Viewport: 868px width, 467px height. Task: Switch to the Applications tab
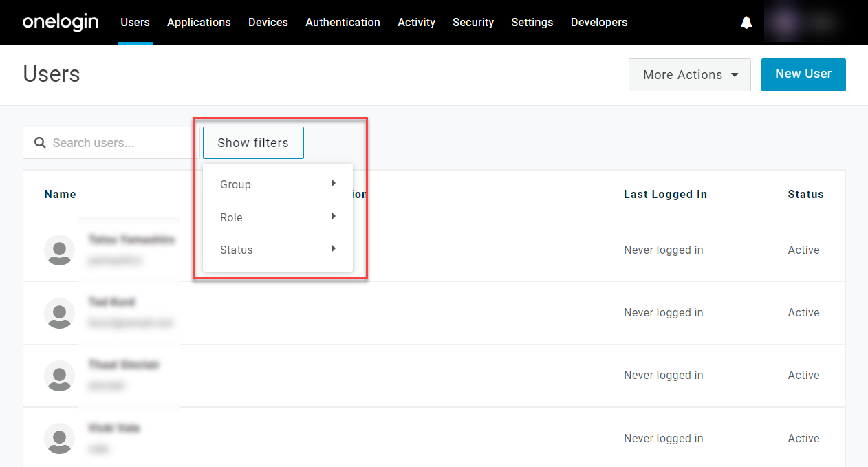pos(199,22)
